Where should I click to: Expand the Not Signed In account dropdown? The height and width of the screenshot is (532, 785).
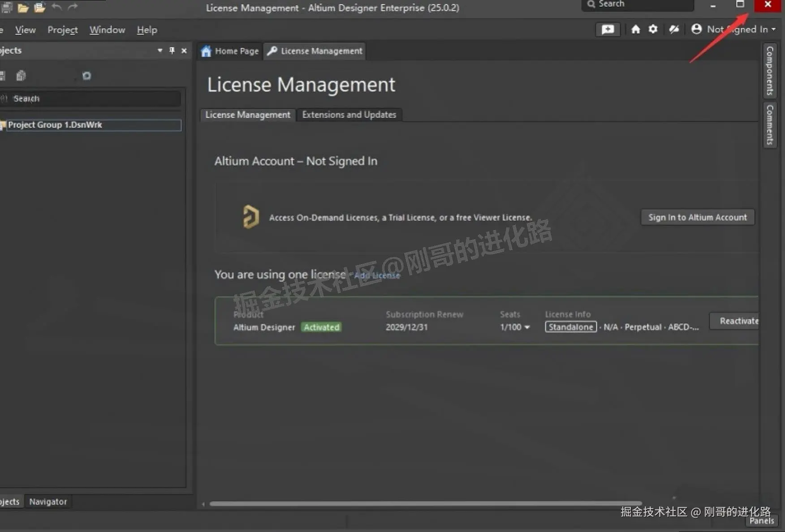773,30
